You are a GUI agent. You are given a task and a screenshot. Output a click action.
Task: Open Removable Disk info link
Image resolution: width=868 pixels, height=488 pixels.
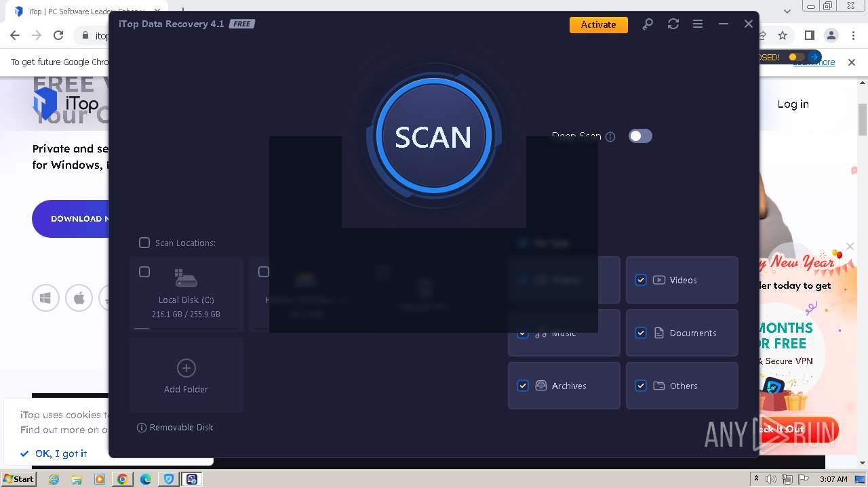[x=175, y=428]
